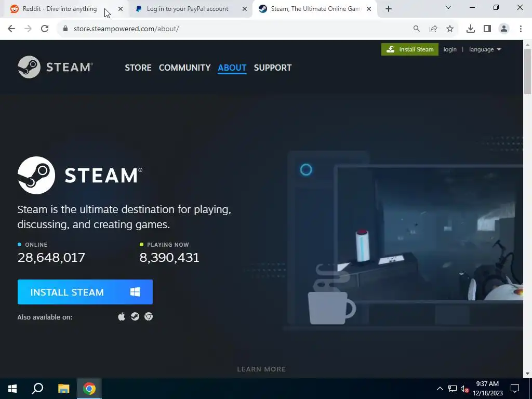This screenshot has width=532, height=399.
Task: Click the browser forward arrow
Action: 28,29
